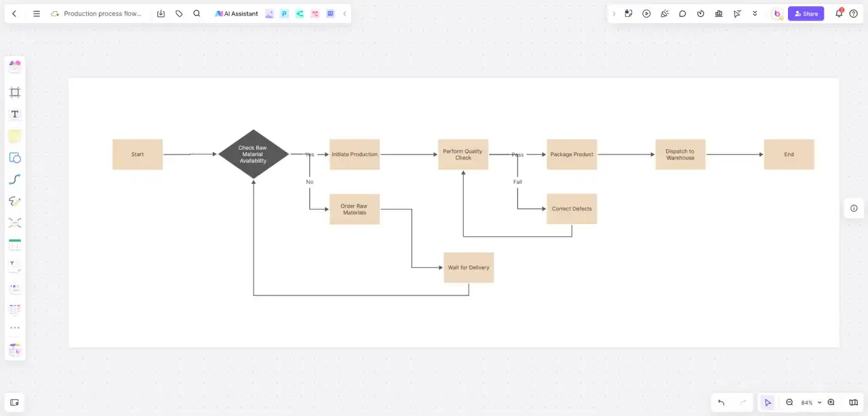Select the Package Product node
The image size is (868, 416).
coord(572,154)
